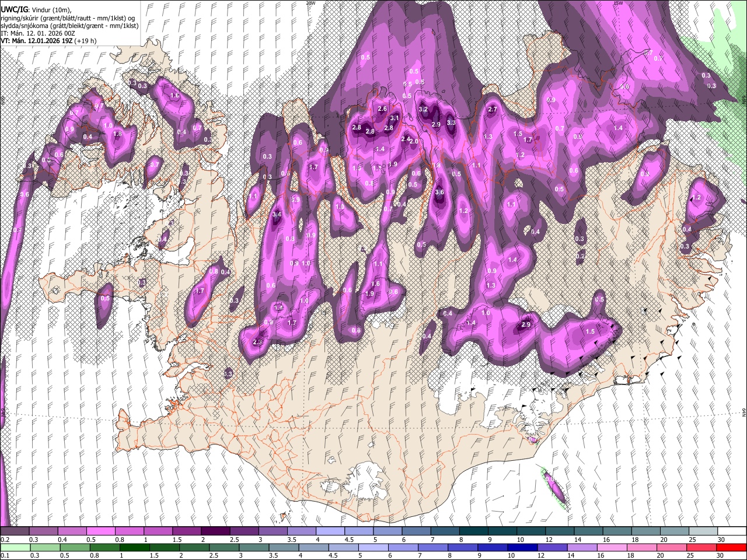Viewport: 747px width, 560px height.
Task: Click the 'VT: Mán. 12.01.2026 19Z (+19 h)' line
Action: point(48,41)
